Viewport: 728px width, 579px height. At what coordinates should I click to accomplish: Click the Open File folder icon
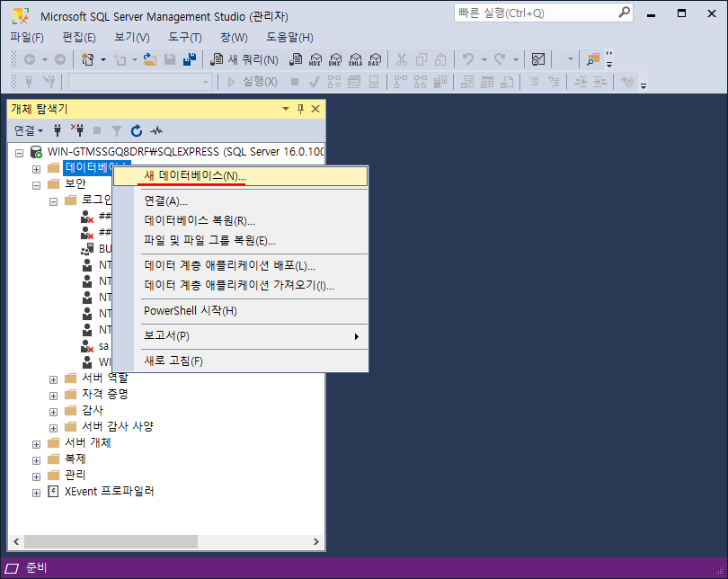click(149, 59)
